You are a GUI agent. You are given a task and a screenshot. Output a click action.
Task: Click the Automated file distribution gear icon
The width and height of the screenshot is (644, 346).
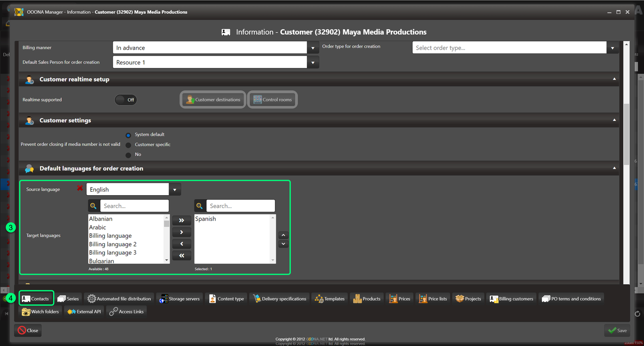(92, 299)
